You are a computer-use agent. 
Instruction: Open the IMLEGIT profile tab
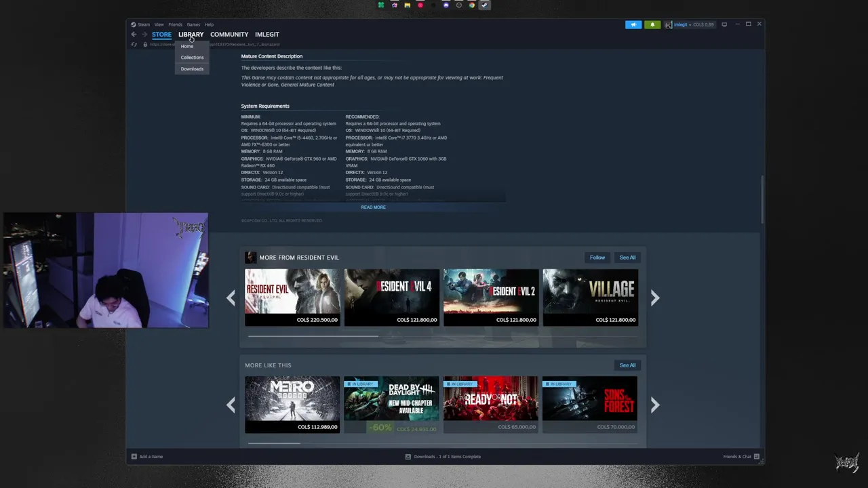[x=267, y=35]
